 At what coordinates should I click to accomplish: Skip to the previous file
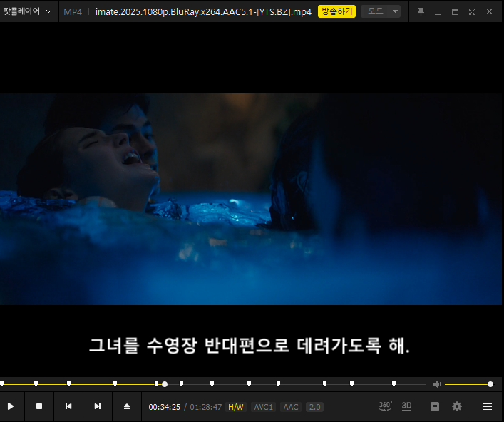68,406
